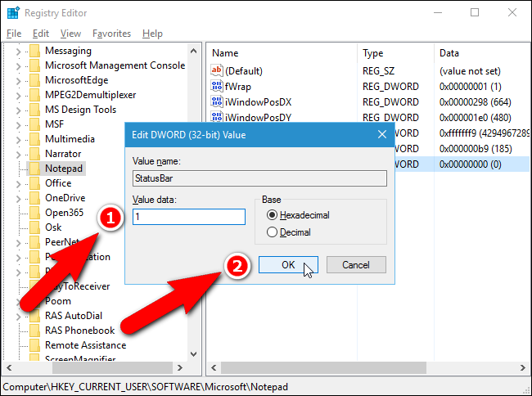This screenshot has width=532, height=396.
Task: Click the Messaging folder icon
Action: tap(34, 51)
